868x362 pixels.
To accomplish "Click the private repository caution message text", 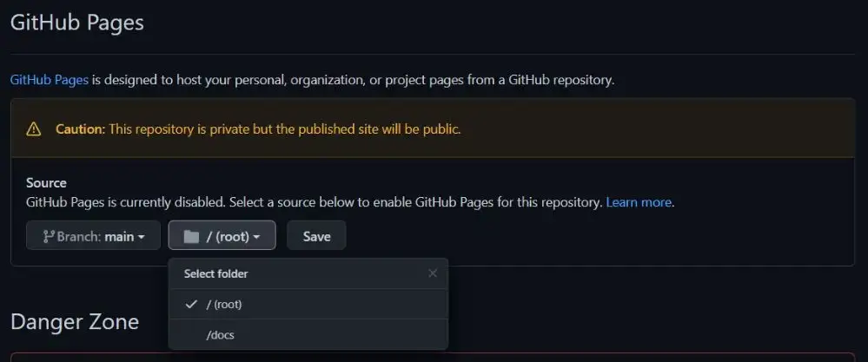I will click(285, 129).
